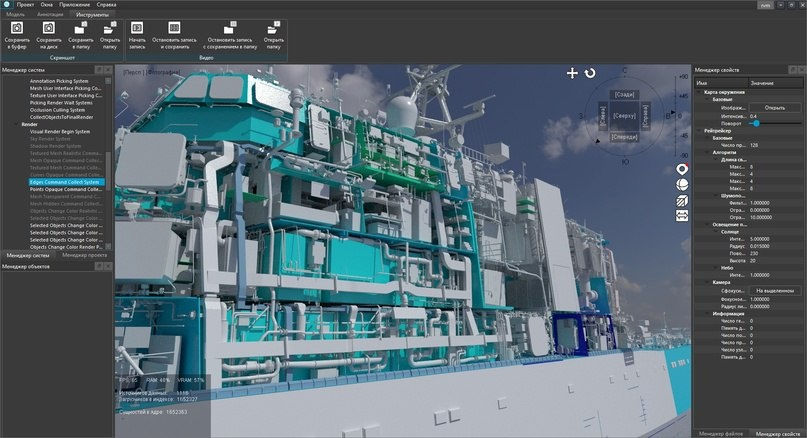
Task: Click the cube icon in viewport side toolbar
Action: (x=682, y=200)
